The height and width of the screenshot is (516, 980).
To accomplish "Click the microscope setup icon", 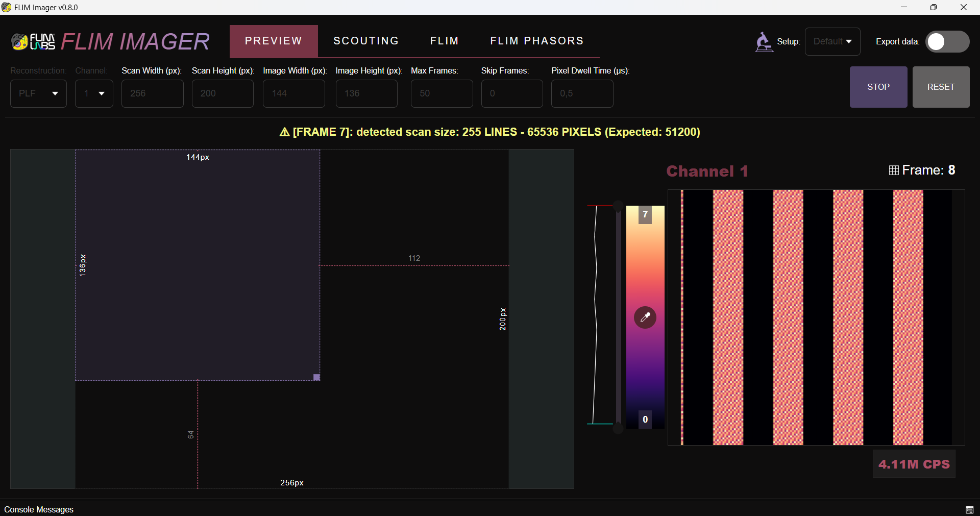I will click(764, 42).
